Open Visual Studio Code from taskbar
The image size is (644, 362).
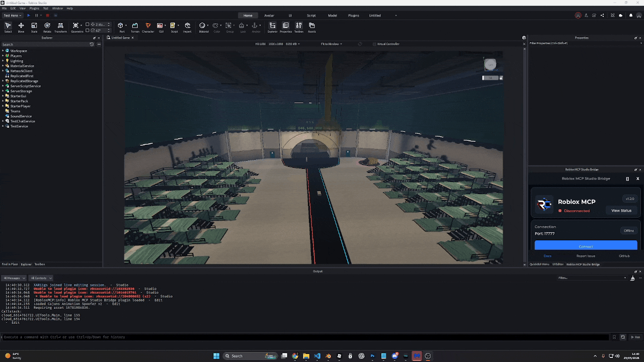(x=317, y=356)
